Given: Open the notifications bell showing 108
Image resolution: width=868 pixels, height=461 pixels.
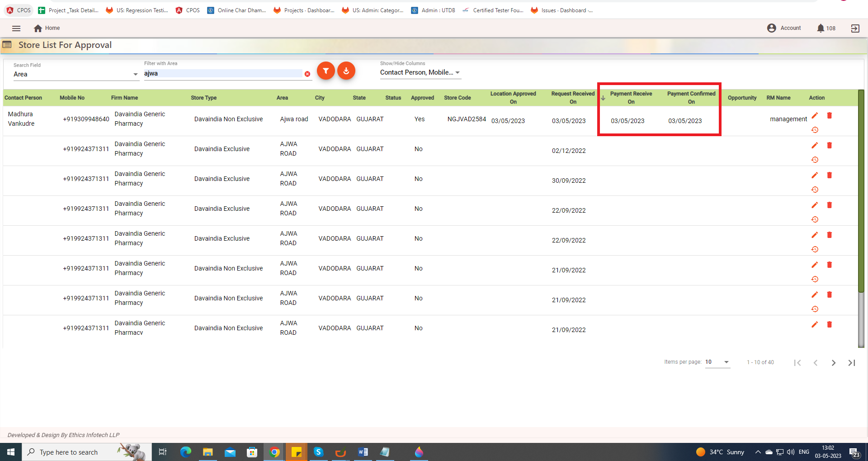Looking at the screenshot, I should [x=826, y=28].
